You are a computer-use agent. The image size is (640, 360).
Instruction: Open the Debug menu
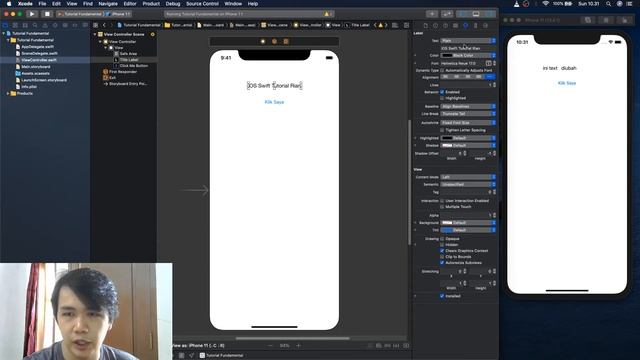173,4
